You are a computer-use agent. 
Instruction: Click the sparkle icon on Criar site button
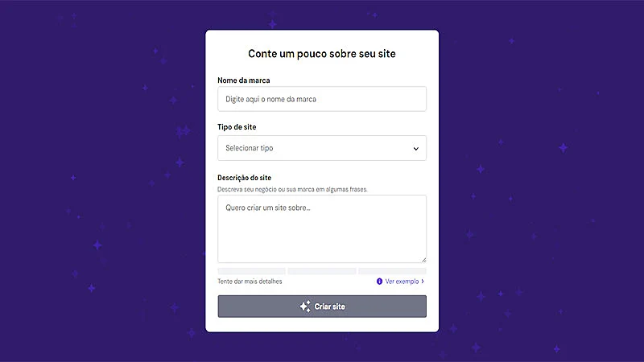[304, 306]
